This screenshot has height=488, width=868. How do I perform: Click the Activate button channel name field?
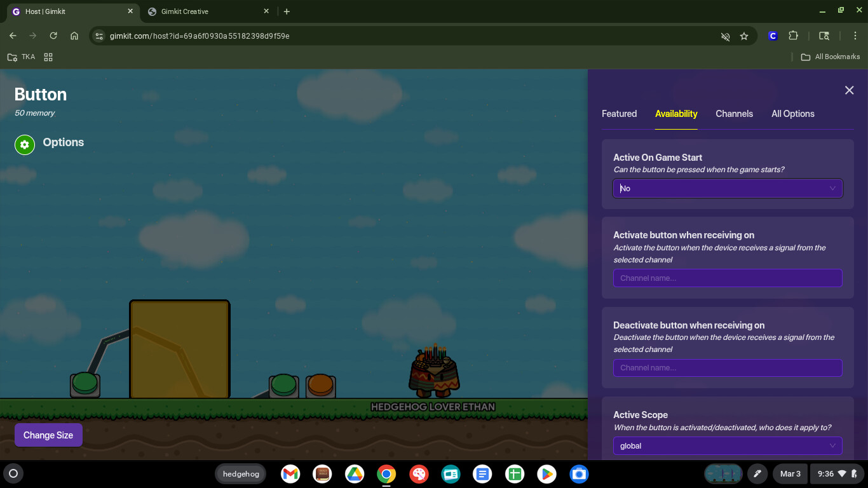[727, 278]
